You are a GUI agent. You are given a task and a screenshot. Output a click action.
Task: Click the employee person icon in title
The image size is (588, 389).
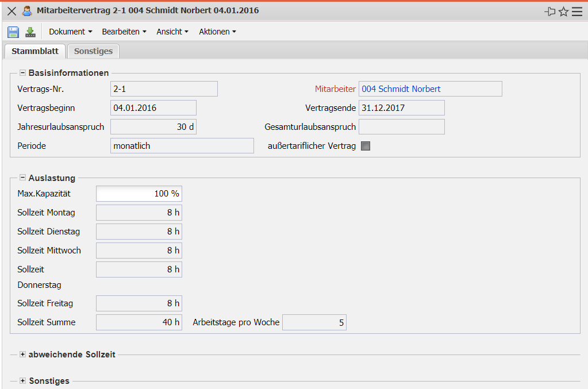tap(26, 11)
